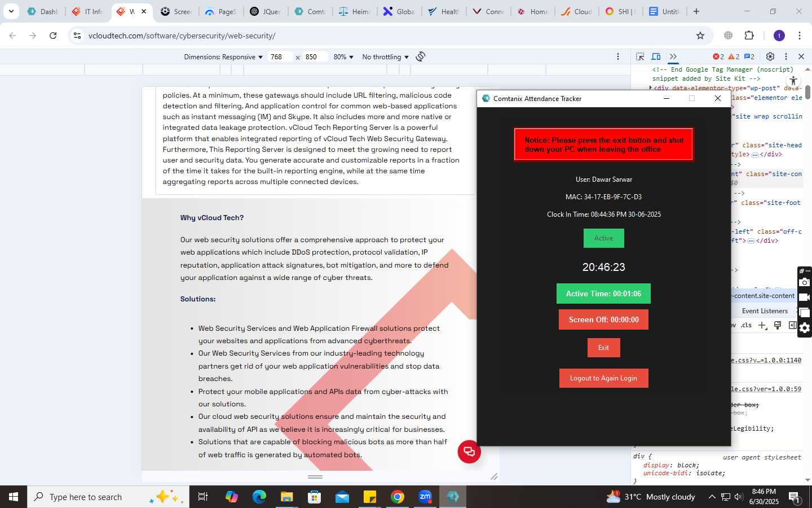Click the viewport height field showing 850

pos(315,57)
